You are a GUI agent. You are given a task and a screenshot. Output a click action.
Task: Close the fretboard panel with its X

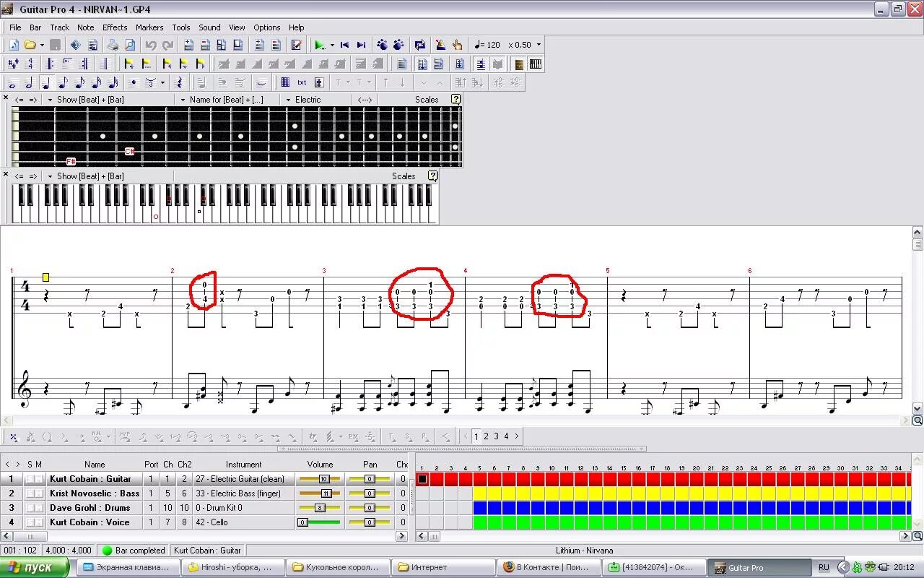pos(6,98)
